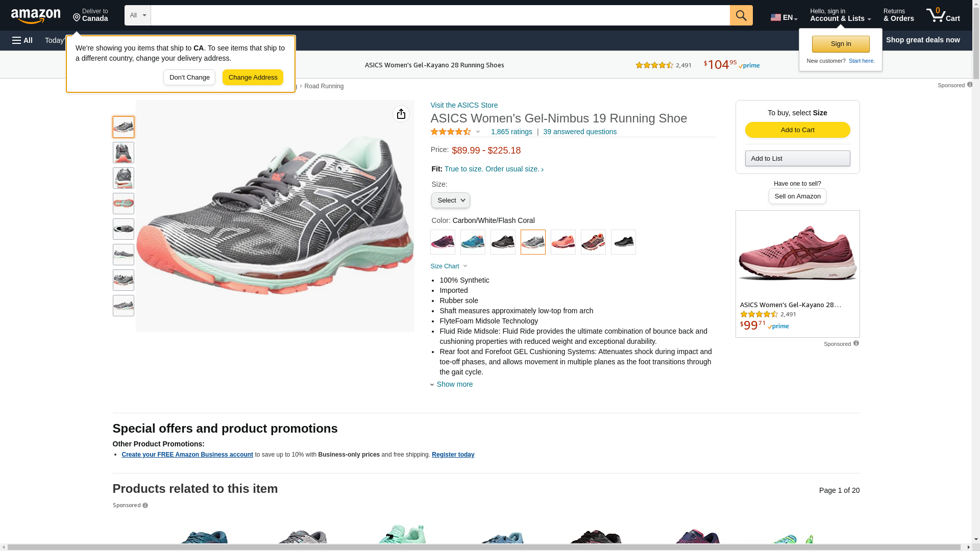
Task: Click the Amazon logo
Action: (36, 16)
